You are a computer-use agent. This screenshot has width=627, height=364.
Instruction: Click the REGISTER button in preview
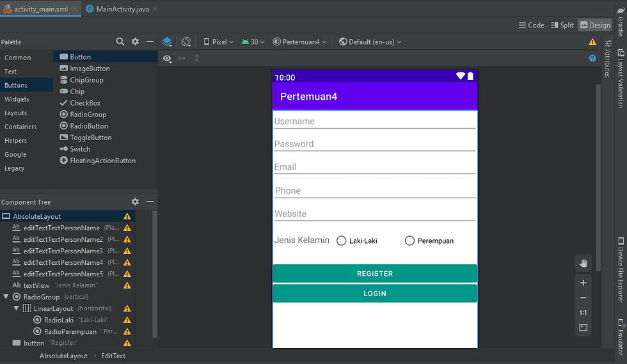[x=375, y=274]
